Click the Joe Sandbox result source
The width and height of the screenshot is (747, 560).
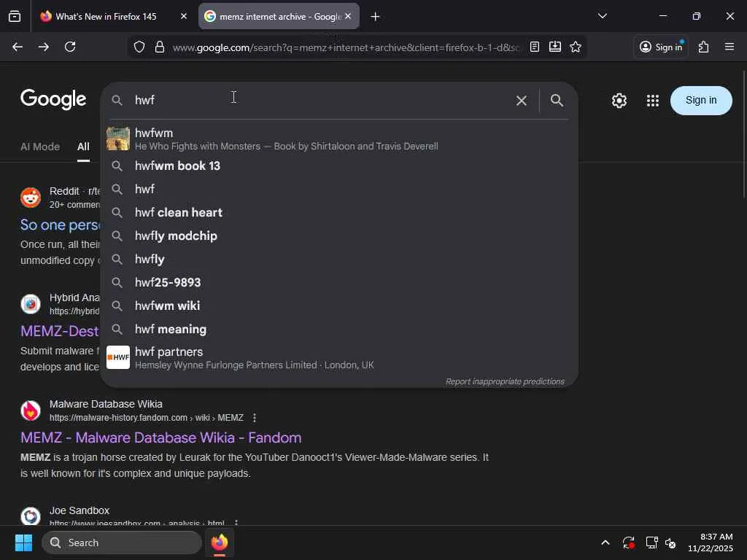click(x=80, y=510)
